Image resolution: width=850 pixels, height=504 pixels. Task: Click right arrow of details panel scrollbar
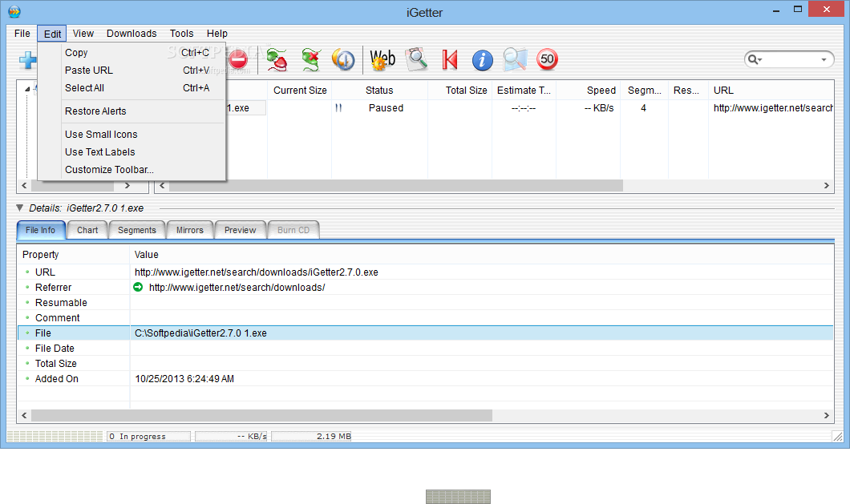point(826,416)
